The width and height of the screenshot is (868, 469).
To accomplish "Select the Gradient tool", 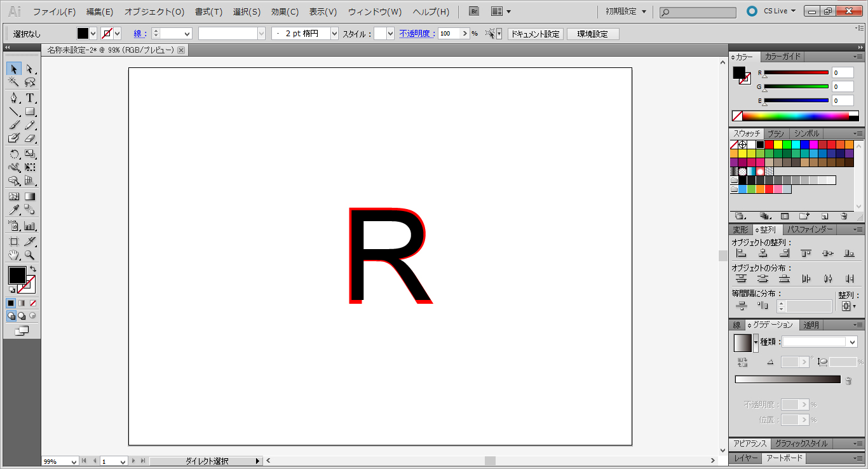I will 29,196.
